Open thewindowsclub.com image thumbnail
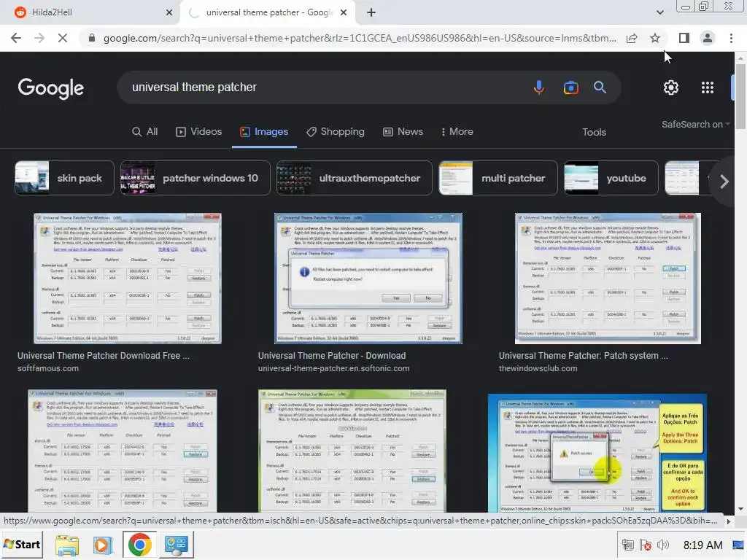The height and width of the screenshot is (560, 747). pos(608,279)
